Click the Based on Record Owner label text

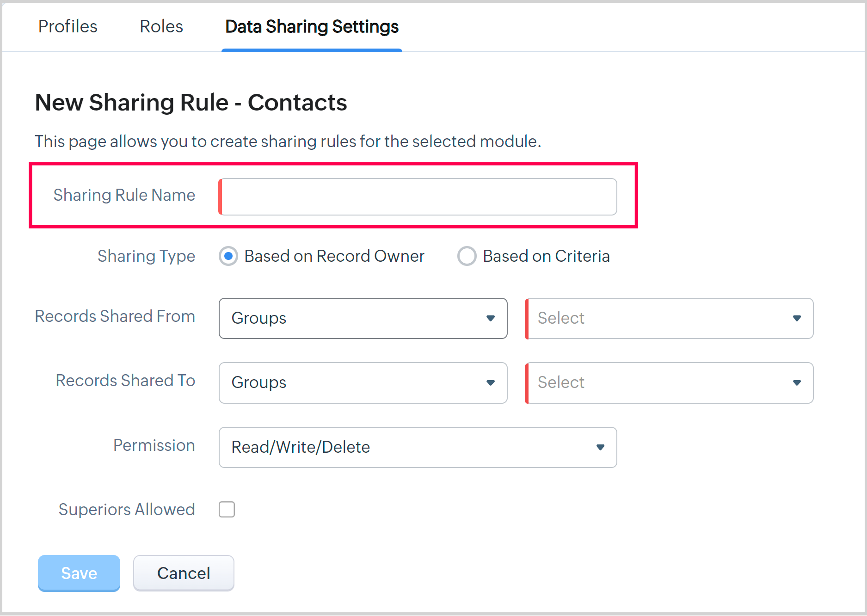pyautogui.click(x=334, y=256)
